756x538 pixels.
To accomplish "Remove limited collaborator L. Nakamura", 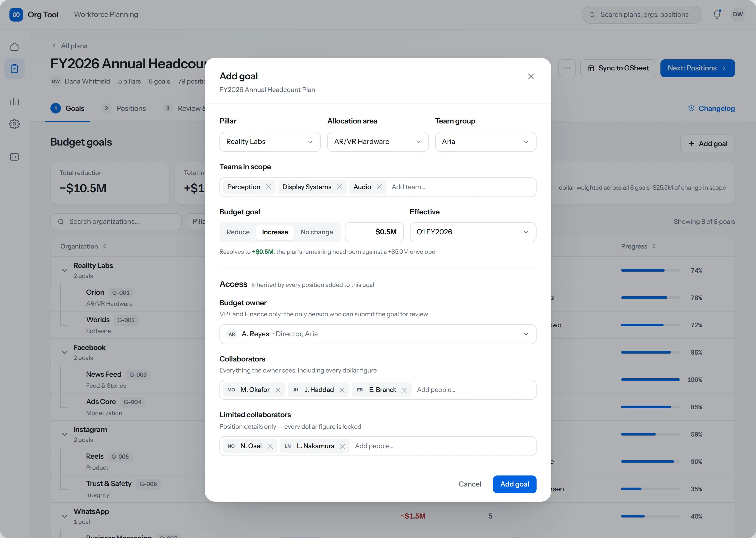I will coord(342,446).
